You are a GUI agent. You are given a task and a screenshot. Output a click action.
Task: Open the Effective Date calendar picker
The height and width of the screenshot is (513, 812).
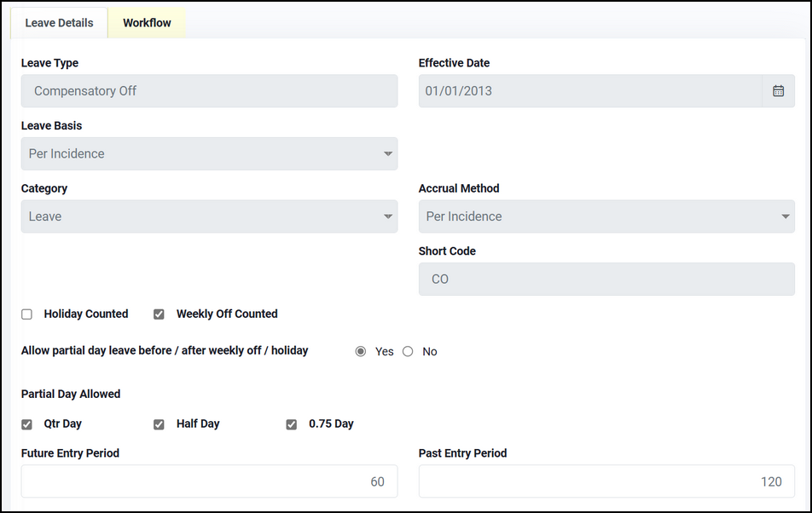point(778,91)
